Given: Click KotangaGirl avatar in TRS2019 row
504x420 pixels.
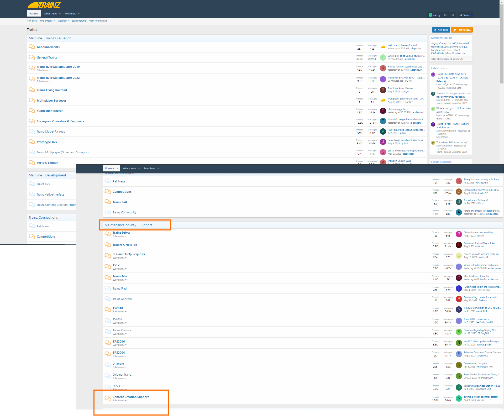Looking at the screenshot, I should (383, 68).
